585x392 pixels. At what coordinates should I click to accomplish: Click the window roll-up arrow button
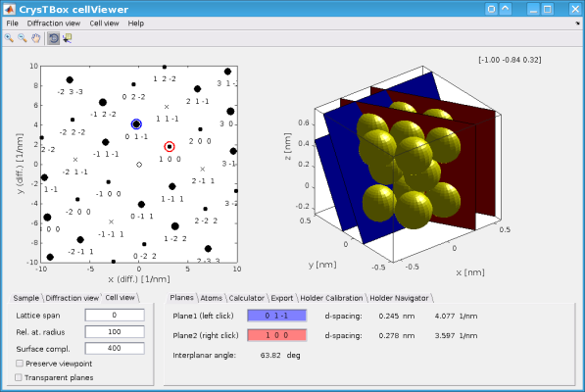click(506, 9)
